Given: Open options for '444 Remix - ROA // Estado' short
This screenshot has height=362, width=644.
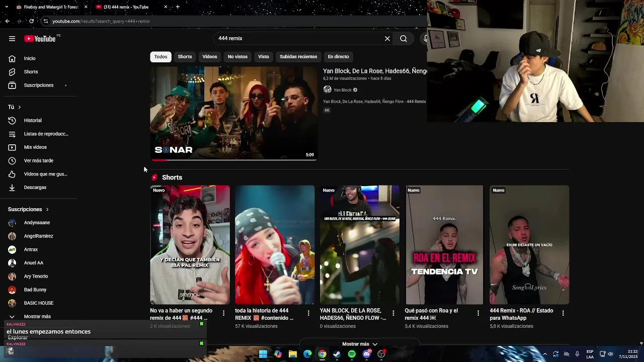Looking at the screenshot, I should pos(563,313).
